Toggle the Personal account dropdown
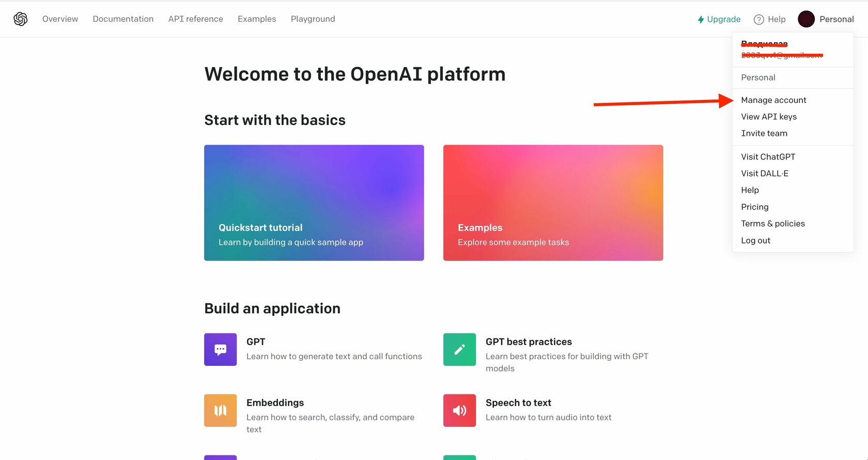Viewport: 868px width, 460px height. (826, 19)
